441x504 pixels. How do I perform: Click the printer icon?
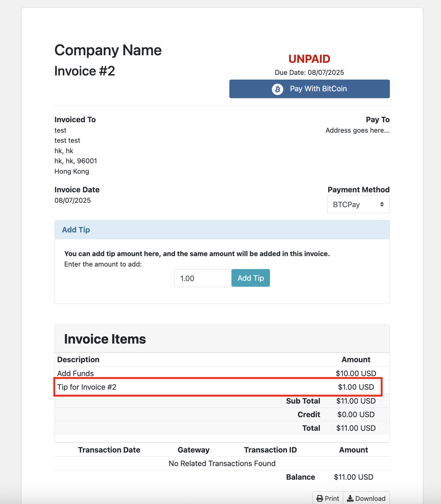pyautogui.click(x=320, y=498)
